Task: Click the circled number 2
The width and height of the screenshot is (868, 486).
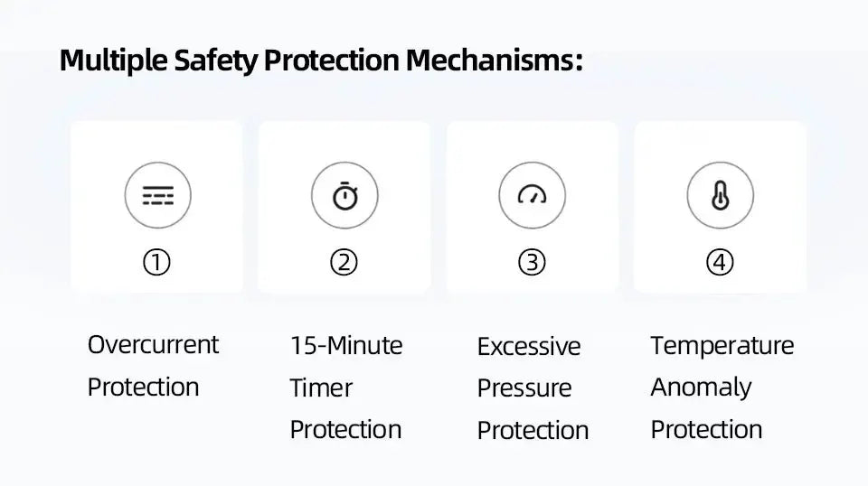Action: tap(344, 262)
